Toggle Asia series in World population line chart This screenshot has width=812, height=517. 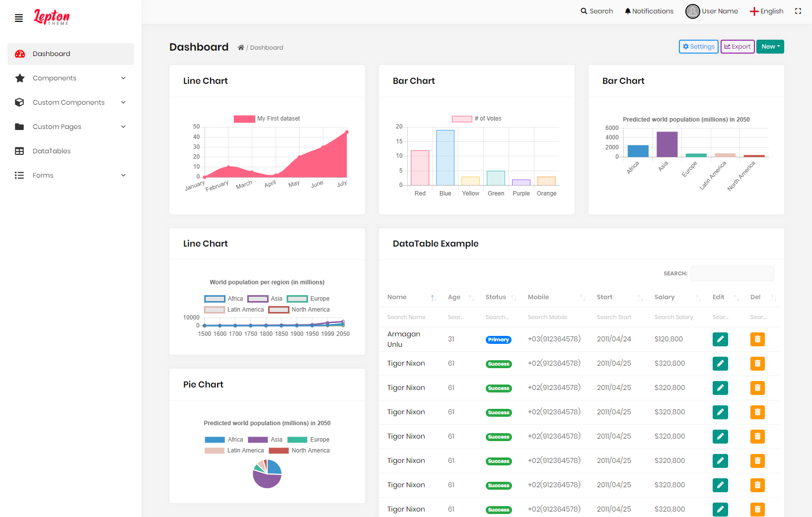point(265,299)
